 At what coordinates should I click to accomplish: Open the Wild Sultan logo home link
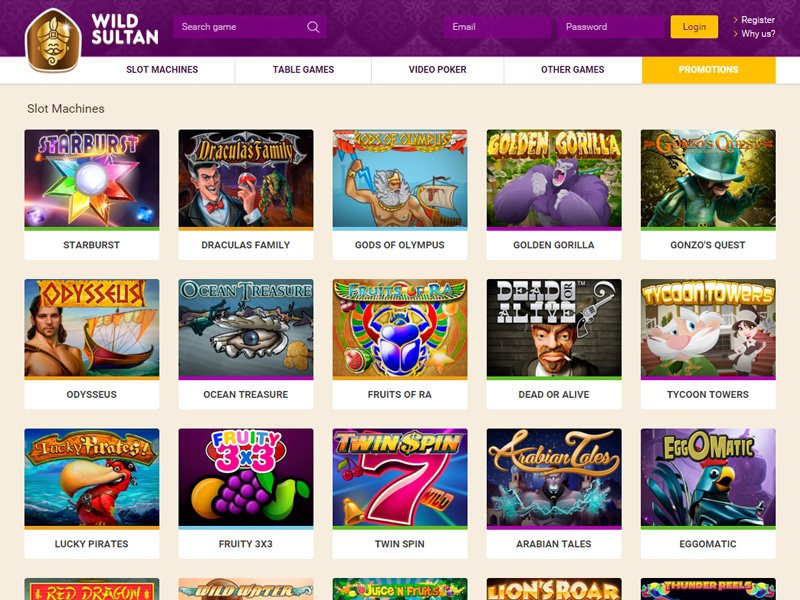click(92, 40)
